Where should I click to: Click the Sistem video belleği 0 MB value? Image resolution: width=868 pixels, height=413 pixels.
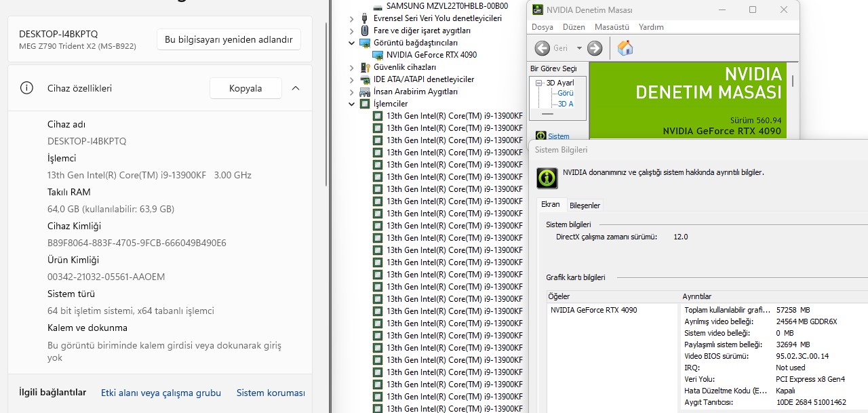point(785,333)
